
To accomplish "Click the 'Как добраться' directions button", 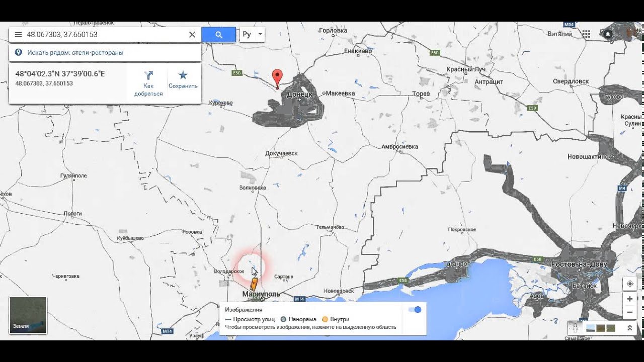I will click(x=148, y=83).
